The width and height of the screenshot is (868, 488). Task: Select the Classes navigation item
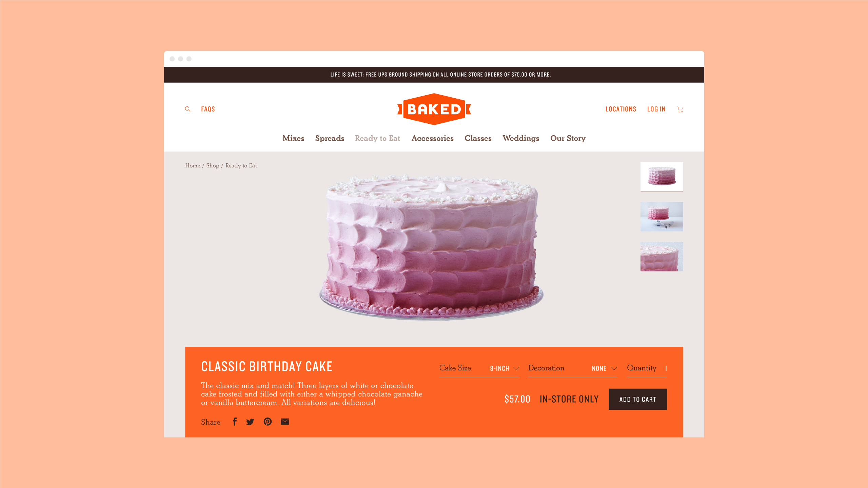point(478,138)
